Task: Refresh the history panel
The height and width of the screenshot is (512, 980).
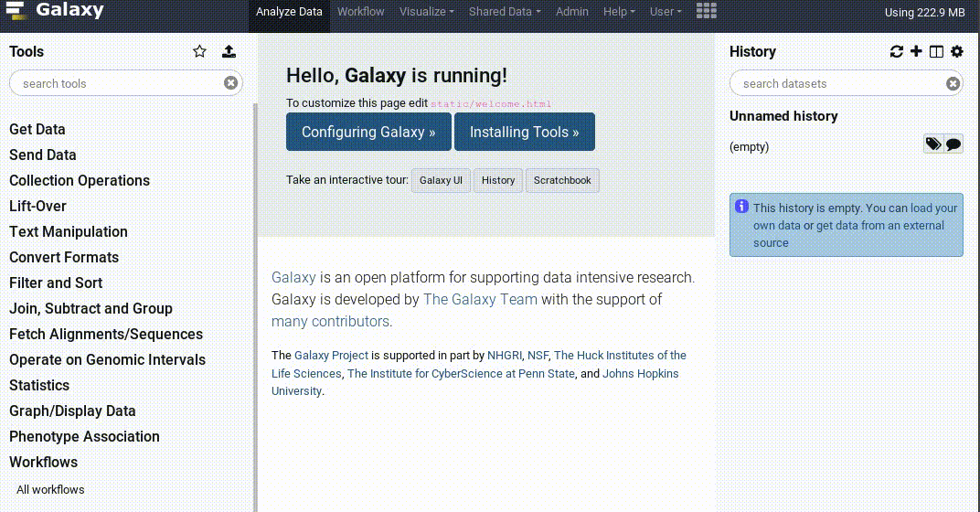Action: coord(896,52)
